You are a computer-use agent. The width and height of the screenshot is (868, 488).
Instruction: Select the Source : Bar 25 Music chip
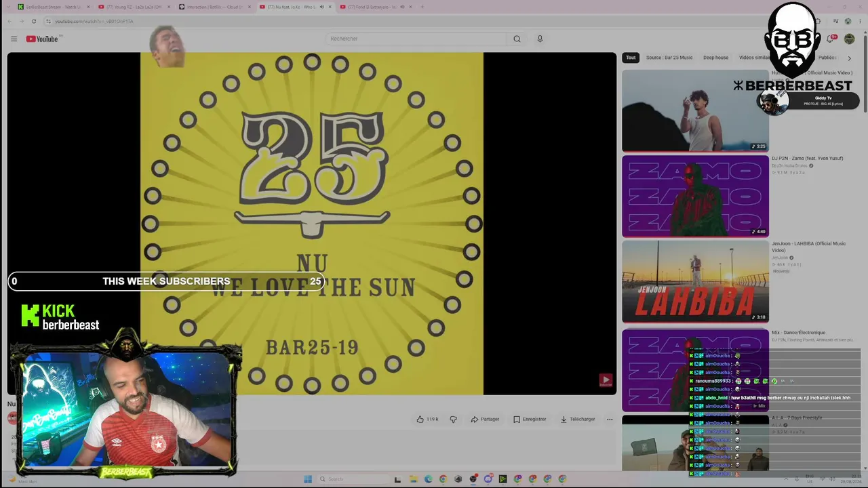(669, 58)
